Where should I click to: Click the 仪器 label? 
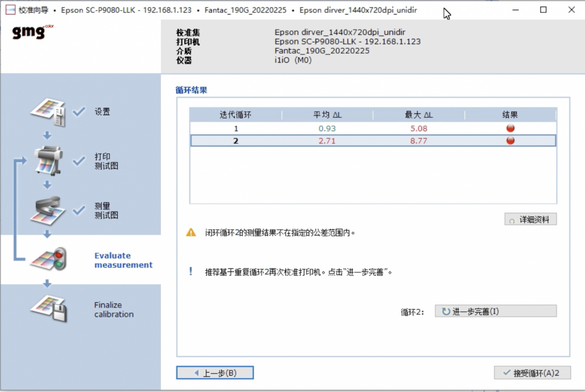pos(184,60)
